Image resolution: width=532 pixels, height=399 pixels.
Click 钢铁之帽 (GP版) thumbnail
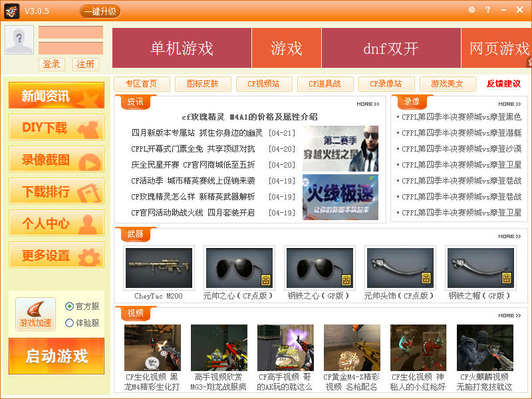481,268
